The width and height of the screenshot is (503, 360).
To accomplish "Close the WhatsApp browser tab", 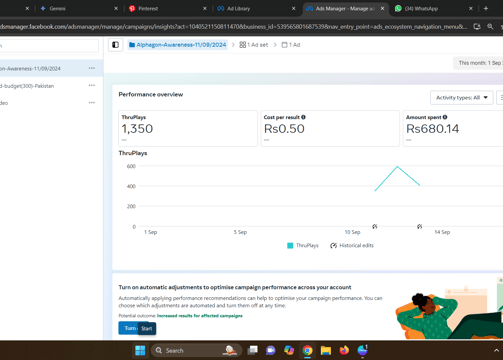I will pyautogui.click(x=471, y=9).
